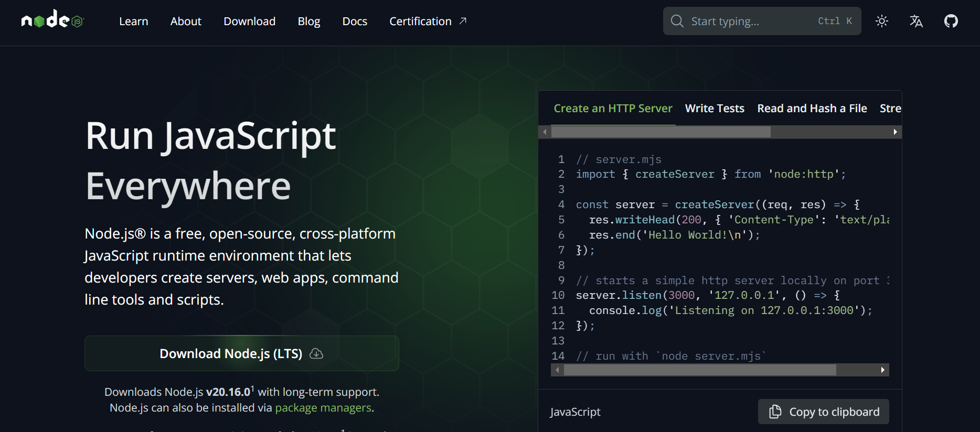Click the search magnifier icon

point(677,21)
